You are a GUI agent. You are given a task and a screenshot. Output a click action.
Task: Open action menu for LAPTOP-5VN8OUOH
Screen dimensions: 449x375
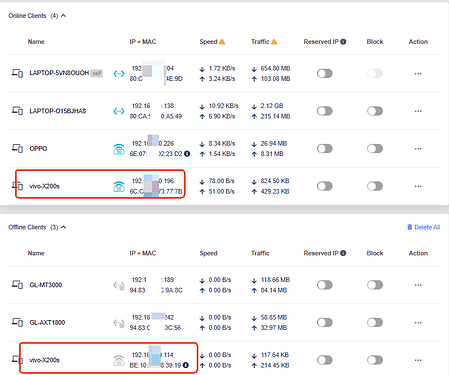click(418, 74)
